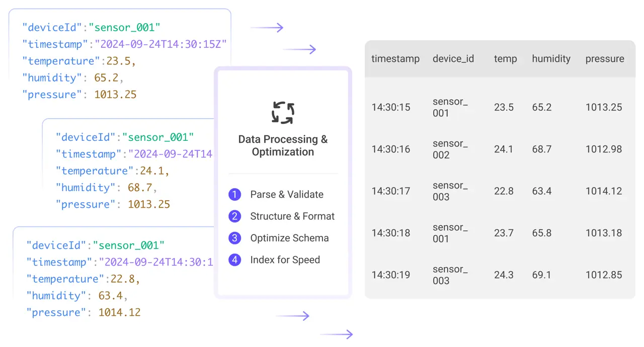Image resolution: width=644 pixels, height=347 pixels.
Task: Open the Data Processing & Optimization title
Action: point(283,146)
